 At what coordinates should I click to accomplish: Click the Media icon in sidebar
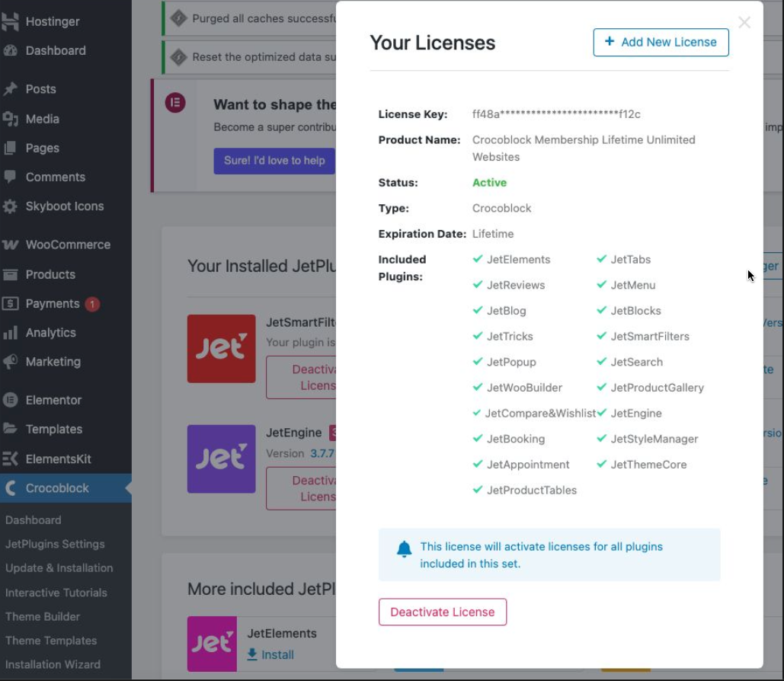pyautogui.click(x=10, y=119)
